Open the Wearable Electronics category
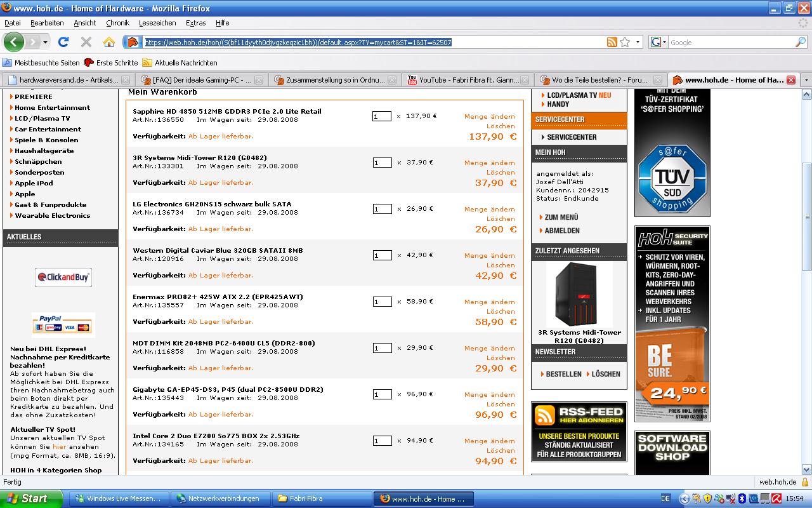812x508 pixels. click(x=53, y=215)
